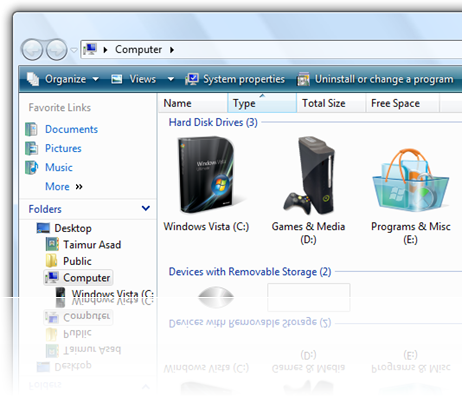Click the Programs & Misc (E:) label
462x396 pixels.
pyautogui.click(x=411, y=233)
